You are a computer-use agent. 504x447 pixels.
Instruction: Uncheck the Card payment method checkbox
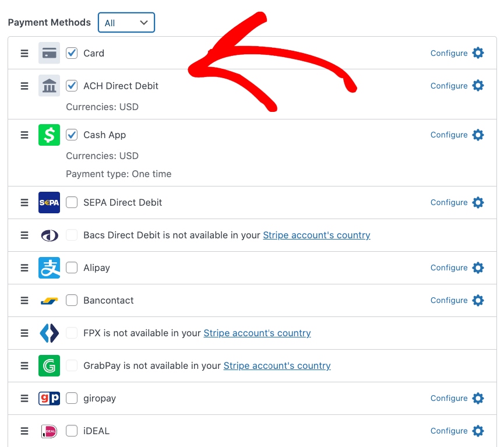(x=72, y=53)
